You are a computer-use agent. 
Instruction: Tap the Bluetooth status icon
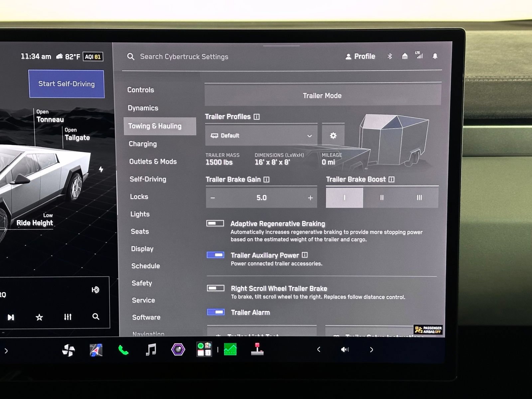point(390,56)
